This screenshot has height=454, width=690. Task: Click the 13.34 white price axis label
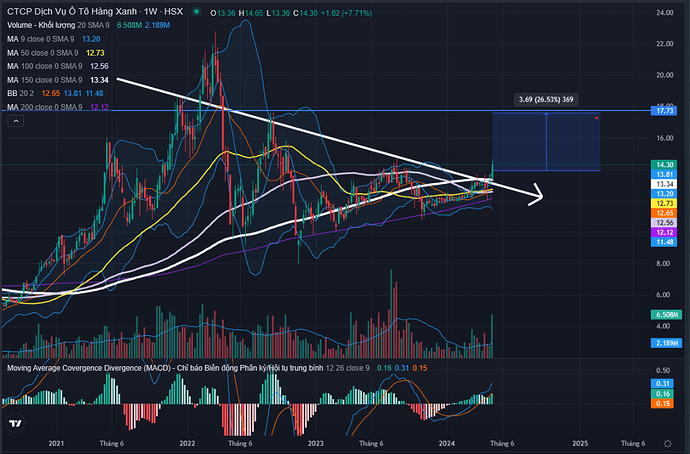664,184
